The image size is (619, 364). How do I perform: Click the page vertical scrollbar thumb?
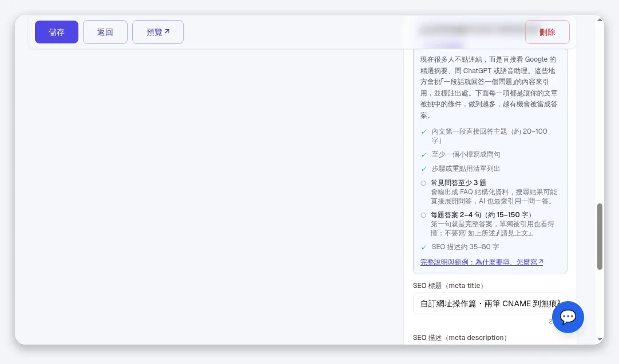600,236
